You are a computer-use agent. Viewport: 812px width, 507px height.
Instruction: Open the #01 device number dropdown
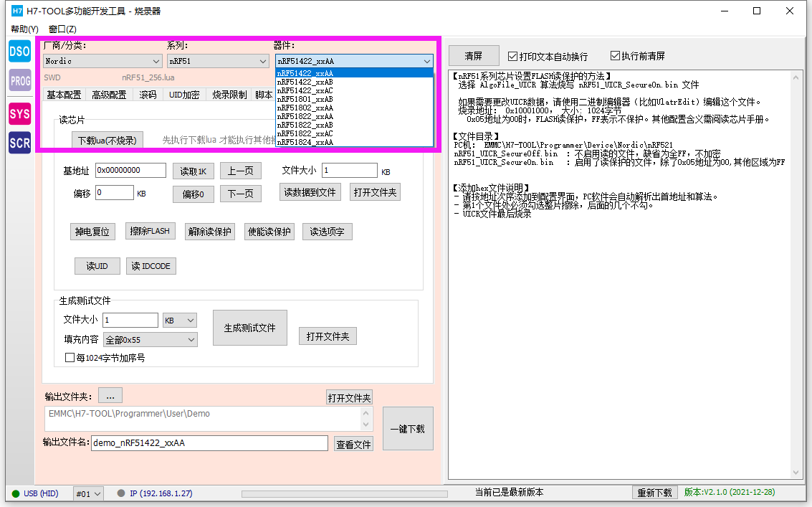click(88, 494)
